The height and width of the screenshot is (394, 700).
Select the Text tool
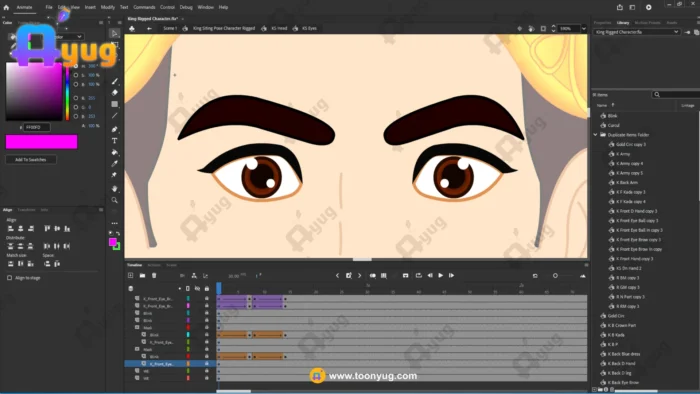point(115,141)
